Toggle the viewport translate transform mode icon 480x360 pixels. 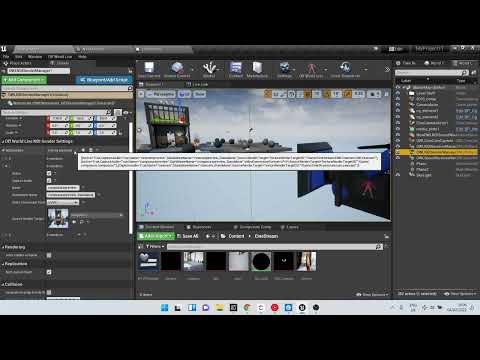(267, 94)
